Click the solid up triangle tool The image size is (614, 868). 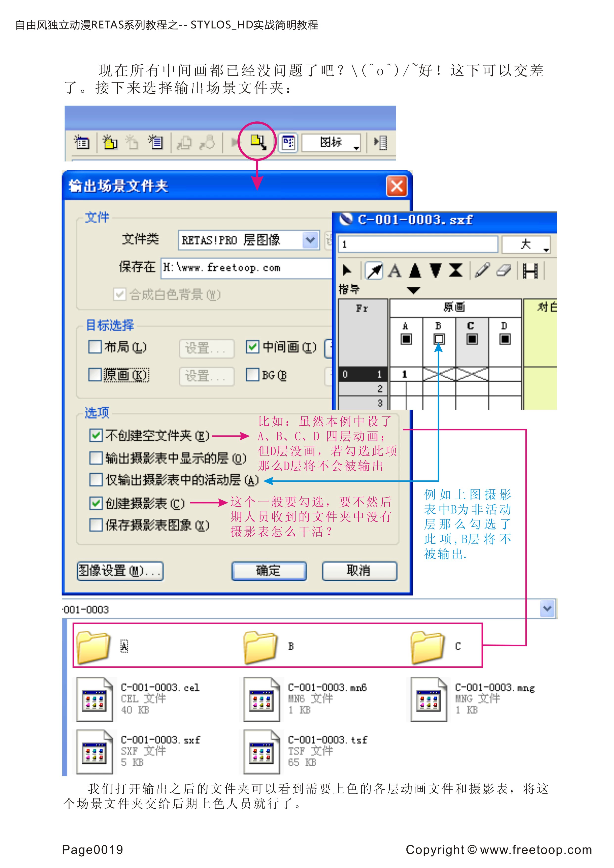pyautogui.click(x=415, y=271)
